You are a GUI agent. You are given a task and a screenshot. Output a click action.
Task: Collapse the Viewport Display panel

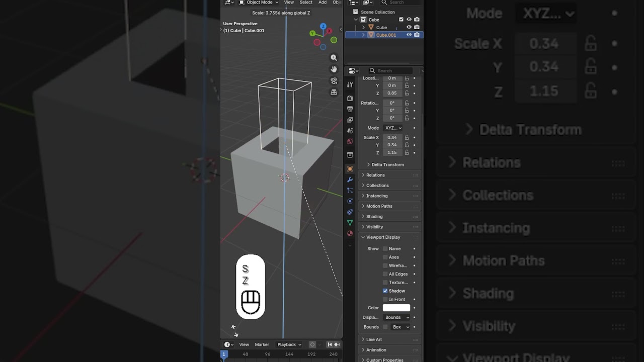click(x=390, y=237)
